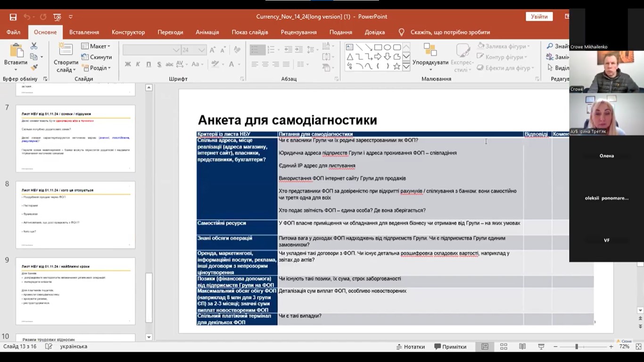Open the customize quick access toolbar dropdown
644x362 pixels.
[x=71, y=16]
